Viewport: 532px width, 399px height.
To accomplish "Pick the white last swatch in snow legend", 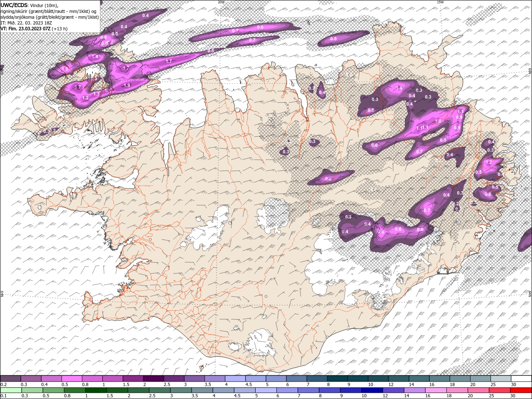I will (521, 379).
